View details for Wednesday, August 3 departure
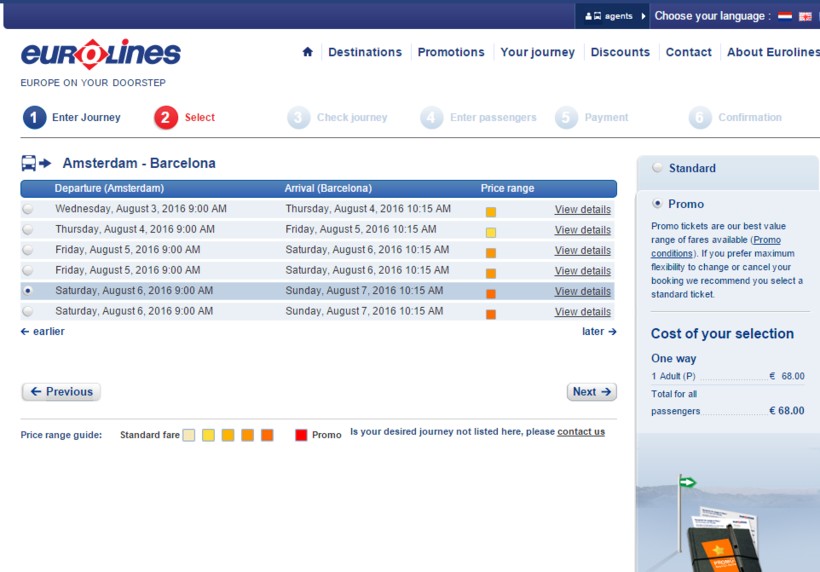Screen dimensions: 820x572 pyautogui.click(x=583, y=210)
